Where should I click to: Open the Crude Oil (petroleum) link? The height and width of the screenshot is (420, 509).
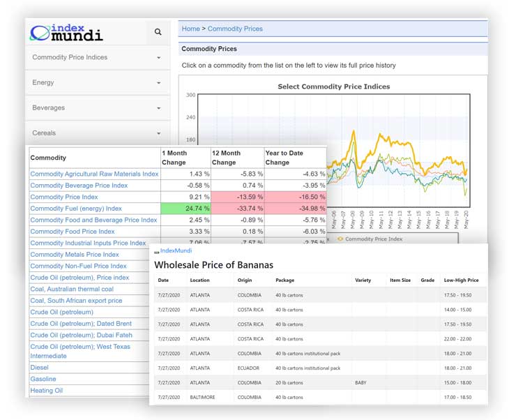tap(61, 312)
